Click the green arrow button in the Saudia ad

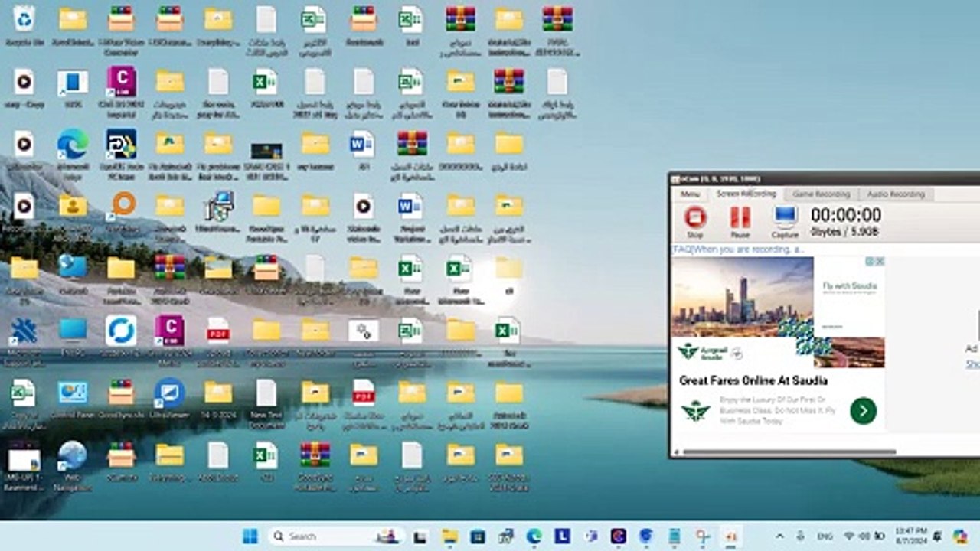coord(863,411)
